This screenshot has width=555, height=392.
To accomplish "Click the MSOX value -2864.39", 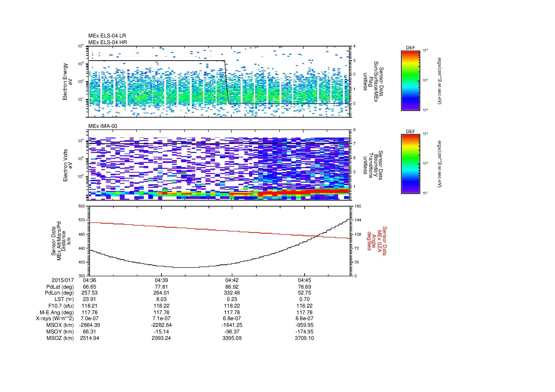I will click(89, 325).
